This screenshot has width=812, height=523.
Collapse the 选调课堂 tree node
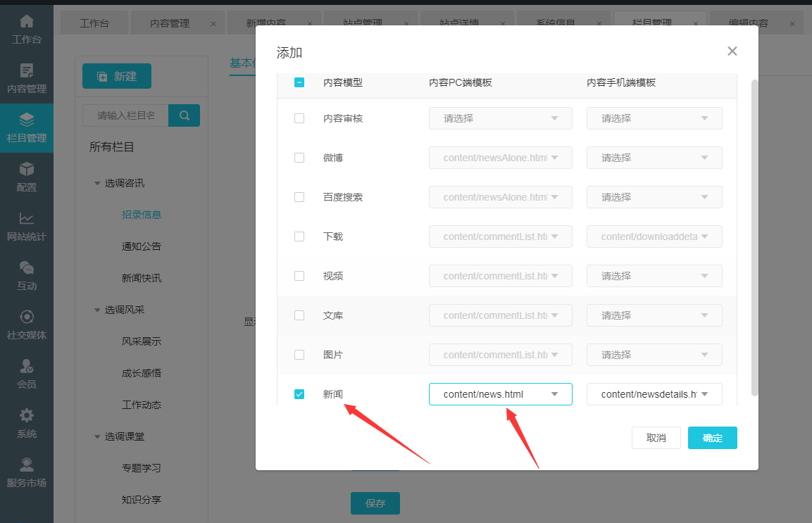point(97,437)
